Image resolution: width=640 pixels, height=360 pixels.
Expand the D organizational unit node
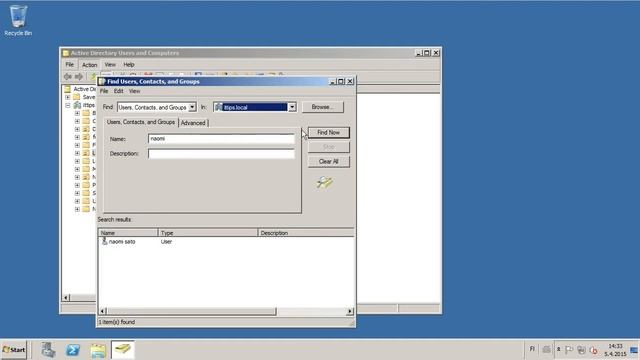click(77, 129)
